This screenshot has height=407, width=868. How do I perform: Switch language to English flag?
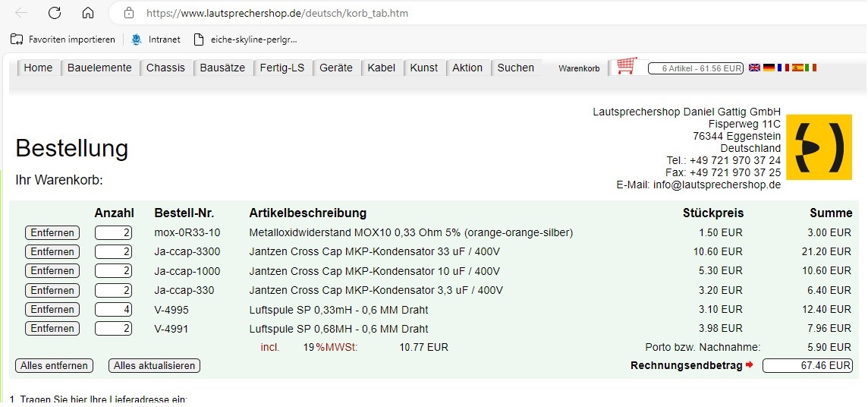tap(754, 68)
